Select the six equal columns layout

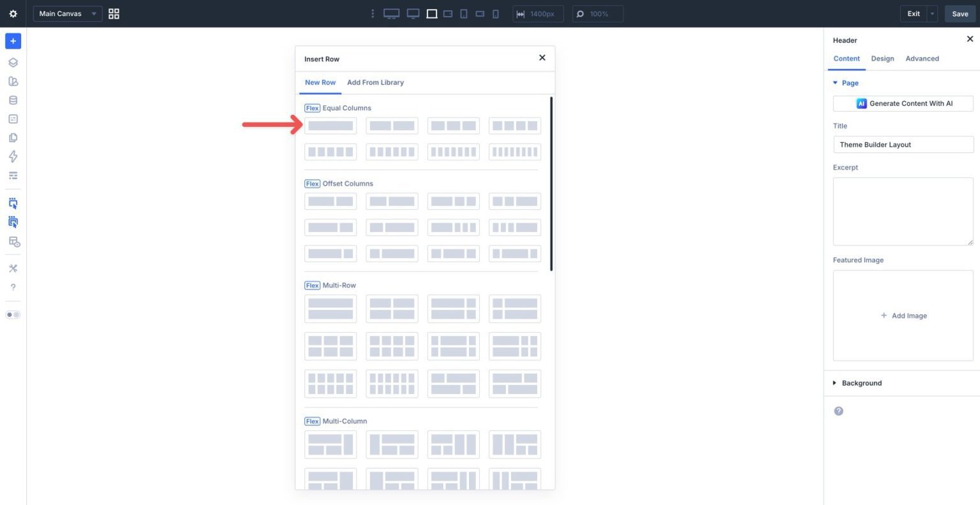tap(392, 152)
